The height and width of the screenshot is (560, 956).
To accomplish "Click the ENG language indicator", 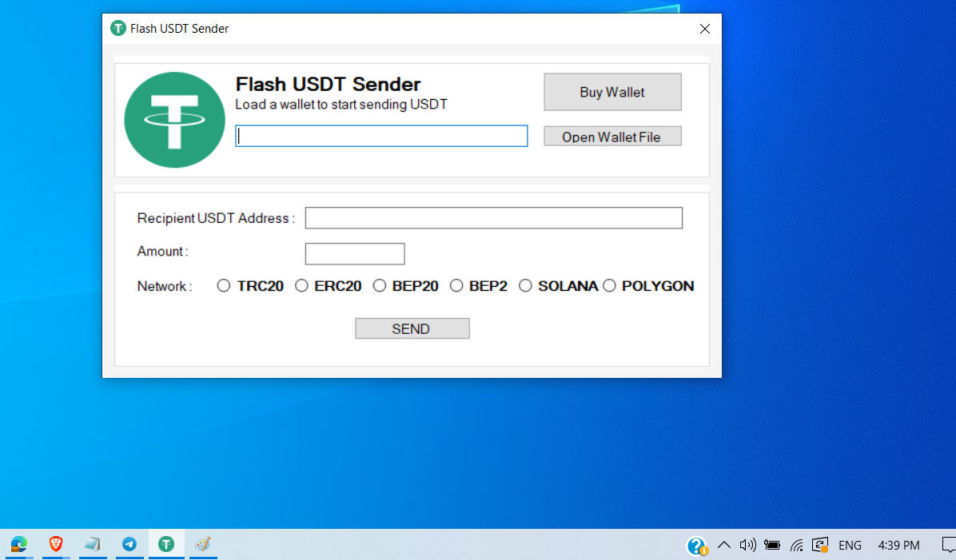I will (850, 546).
